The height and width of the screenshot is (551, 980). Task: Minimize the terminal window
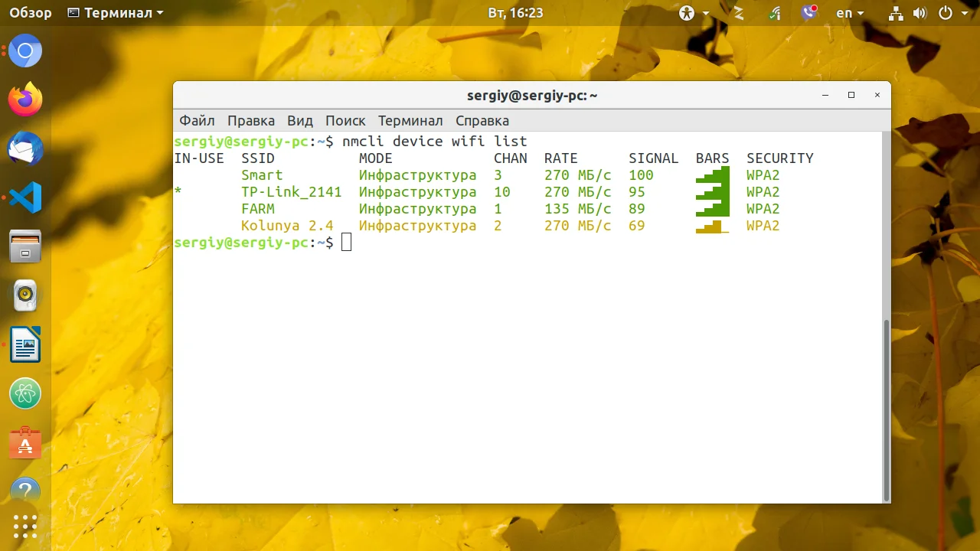click(825, 96)
